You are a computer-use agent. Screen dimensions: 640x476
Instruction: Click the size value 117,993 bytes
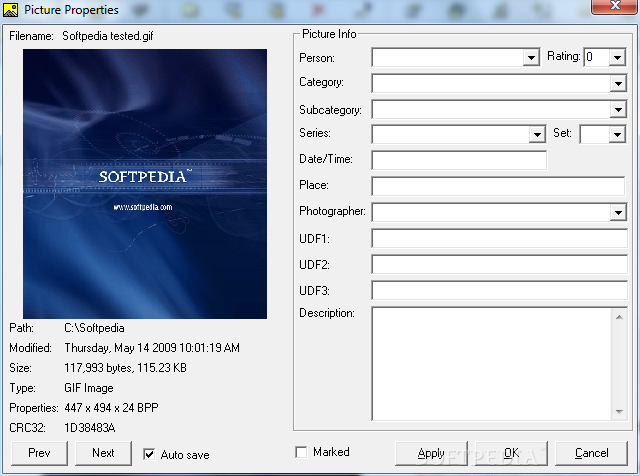tap(98, 368)
